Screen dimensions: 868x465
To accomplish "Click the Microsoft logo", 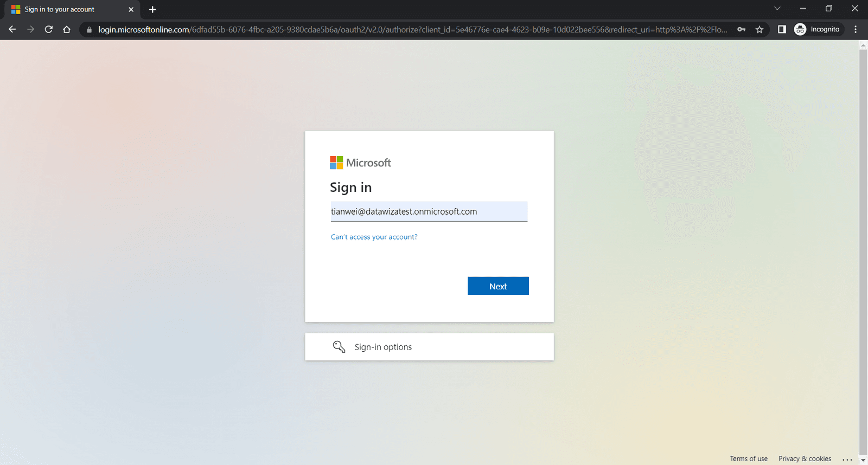I will point(360,163).
